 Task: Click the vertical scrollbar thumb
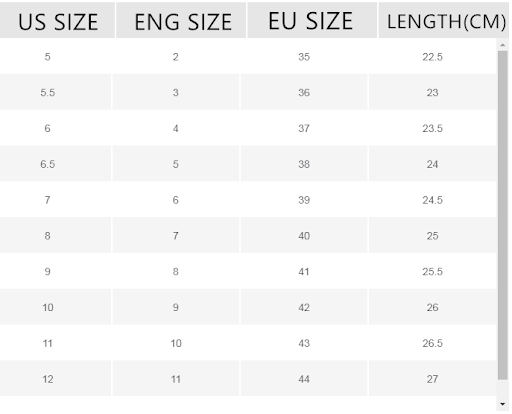503,215
